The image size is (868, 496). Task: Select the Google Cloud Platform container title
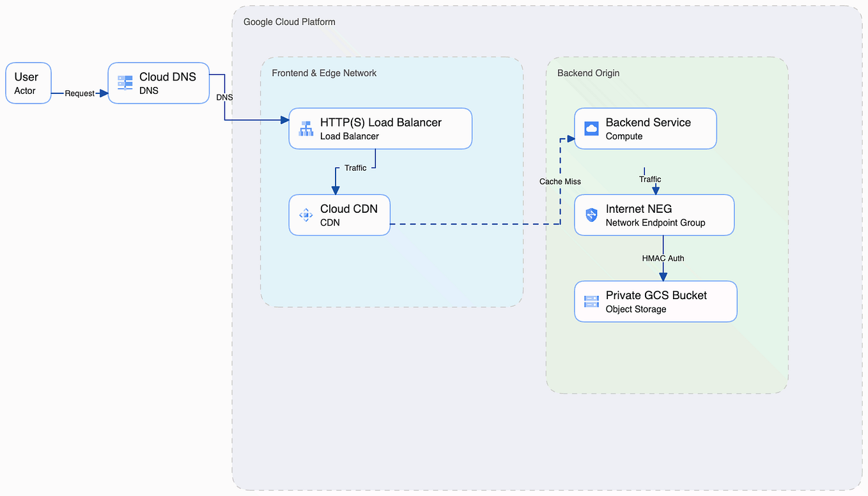pos(289,21)
